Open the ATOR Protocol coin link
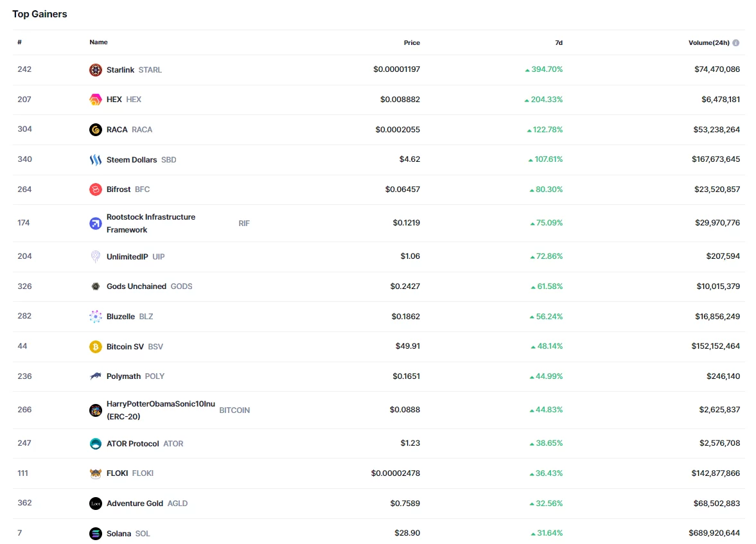The image size is (756, 544). click(132, 444)
